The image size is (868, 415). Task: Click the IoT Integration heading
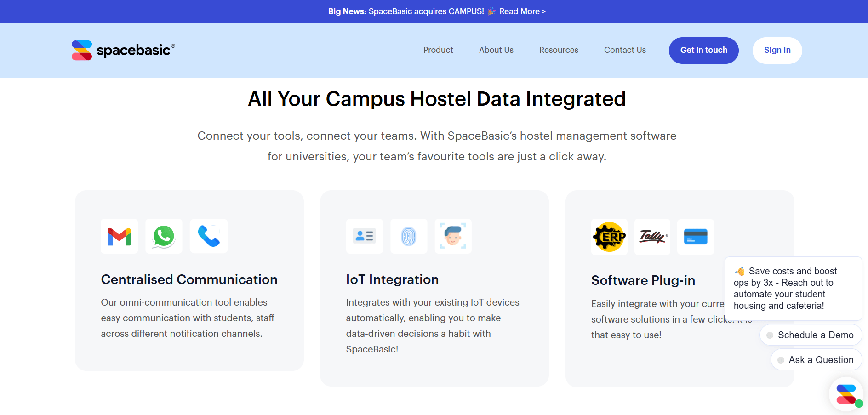(392, 279)
